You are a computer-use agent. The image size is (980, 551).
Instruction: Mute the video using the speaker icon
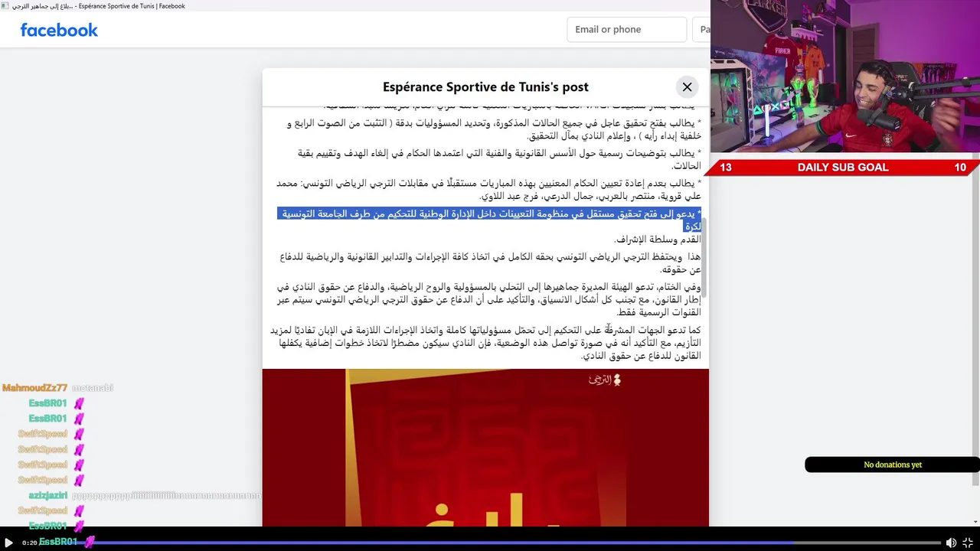951,543
